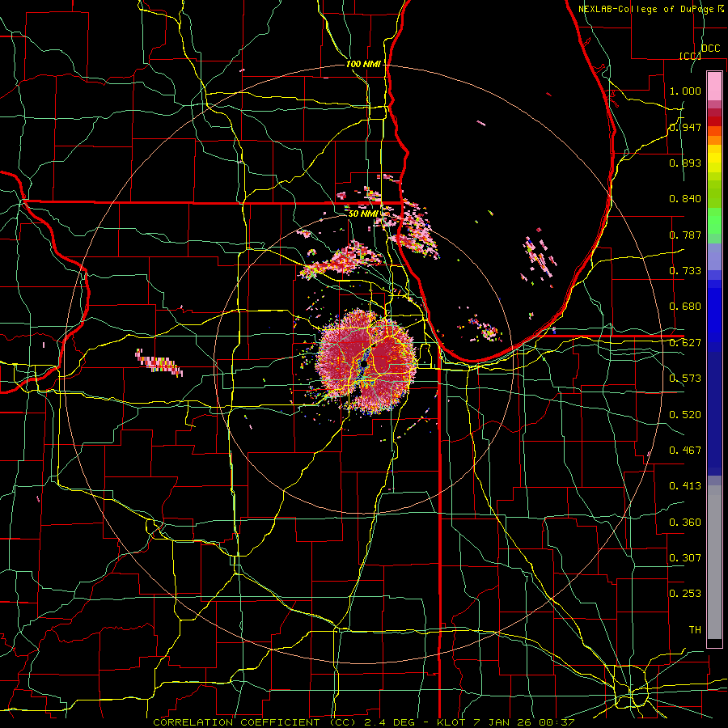Select the 0.680 scale value
728x728 pixels.
point(685,307)
